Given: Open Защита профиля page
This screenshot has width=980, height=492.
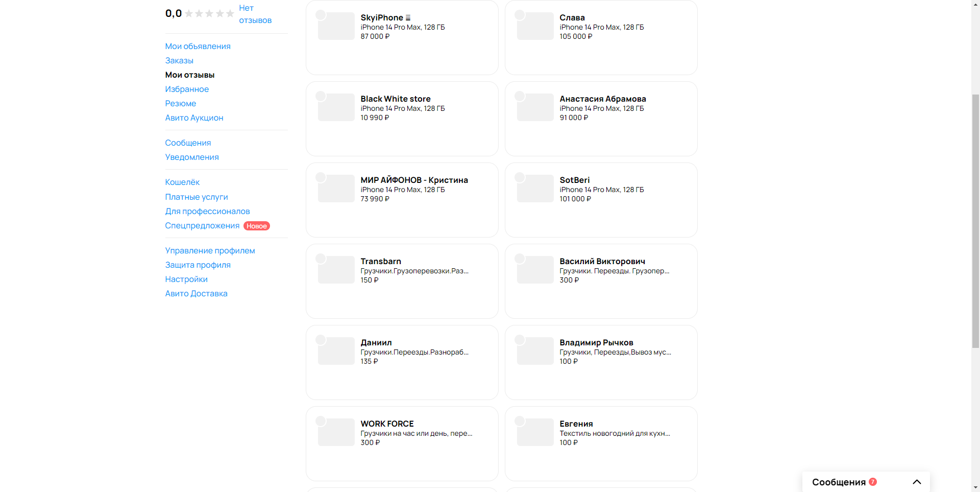Looking at the screenshot, I should click(198, 265).
